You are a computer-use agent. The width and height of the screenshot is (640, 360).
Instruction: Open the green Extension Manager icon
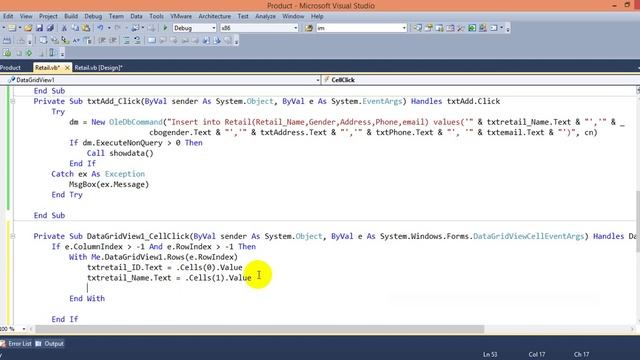[x=472, y=28]
